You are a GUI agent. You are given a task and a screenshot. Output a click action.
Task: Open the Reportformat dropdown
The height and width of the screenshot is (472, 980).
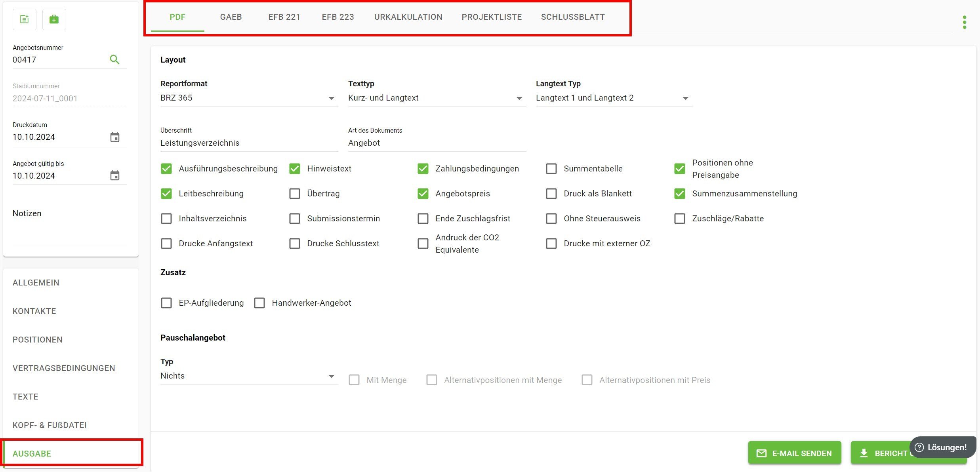click(248, 98)
